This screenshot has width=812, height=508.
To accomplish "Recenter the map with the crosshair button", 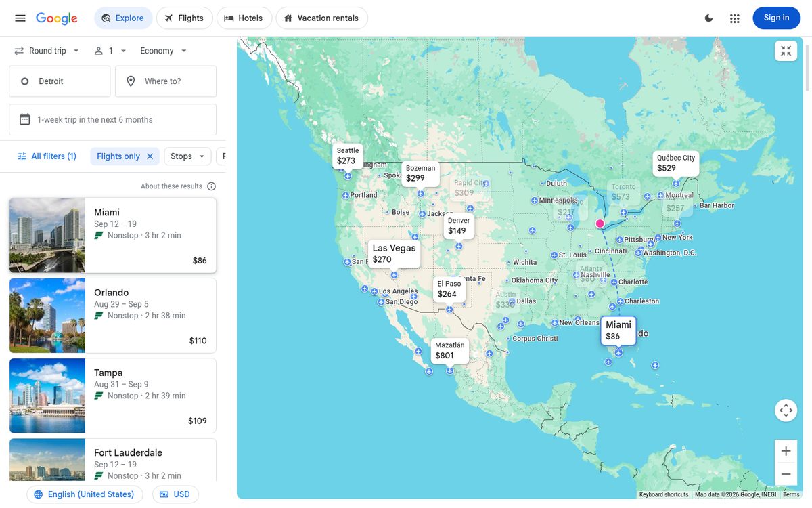I will (786, 410).
